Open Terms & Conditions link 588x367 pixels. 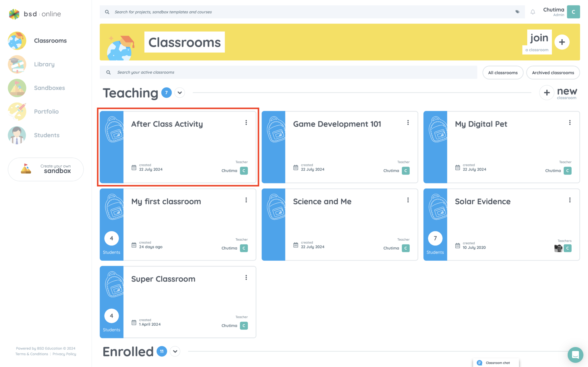(31, 354)
